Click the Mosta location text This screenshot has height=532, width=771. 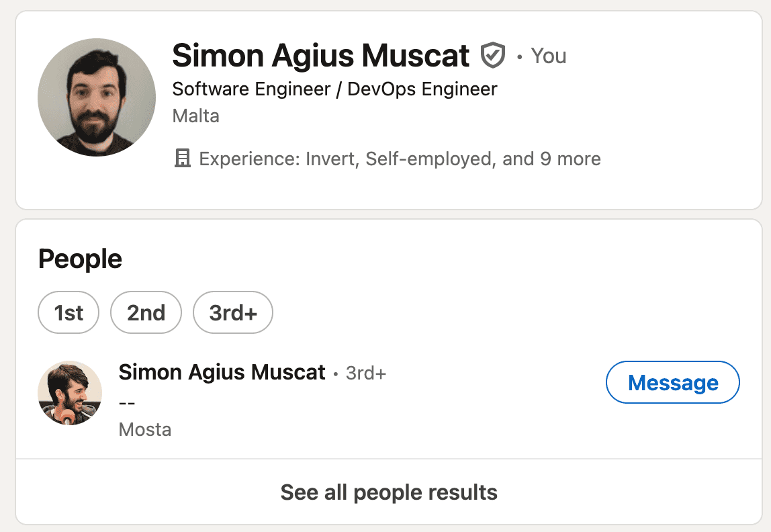coord(144,429)
